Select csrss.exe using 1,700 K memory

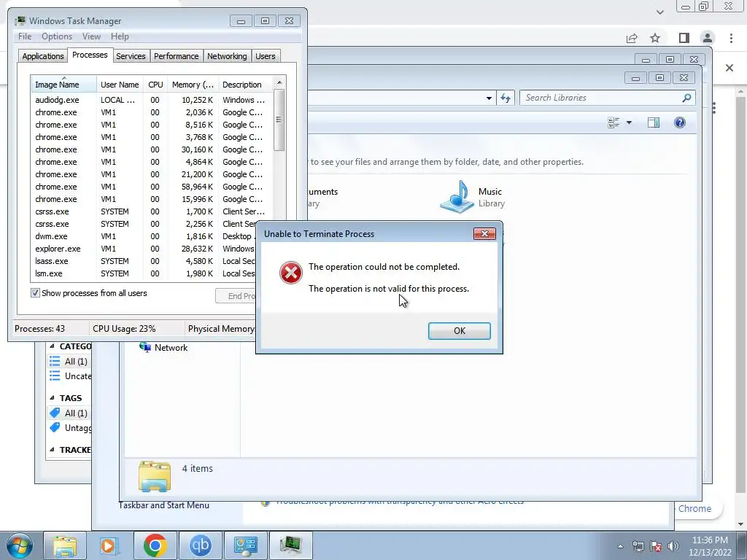coord(152,211)
